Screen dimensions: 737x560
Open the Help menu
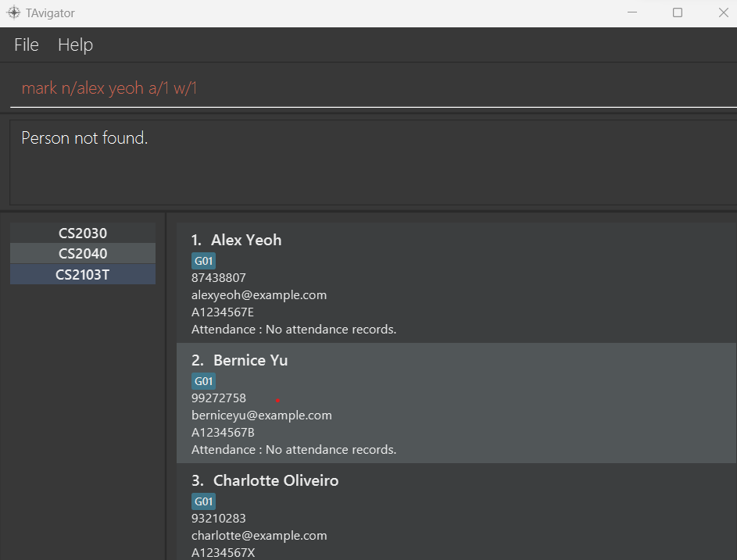coord(75,45)
